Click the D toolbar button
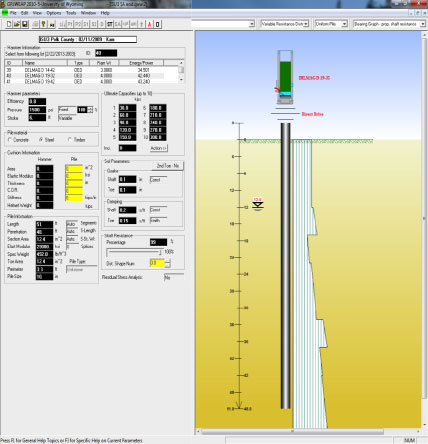 102,24
